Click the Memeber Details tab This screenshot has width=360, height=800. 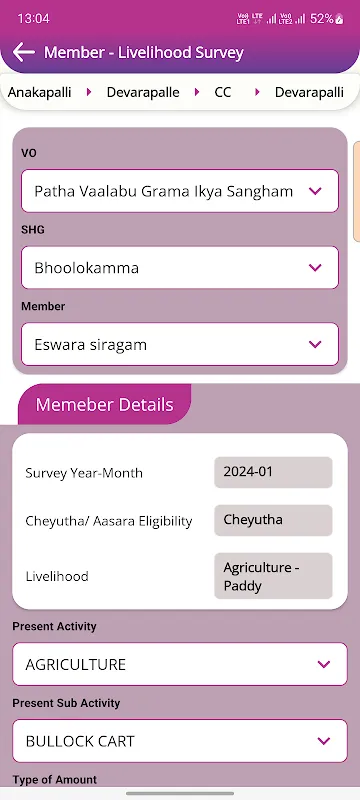[x=105, y=405]
